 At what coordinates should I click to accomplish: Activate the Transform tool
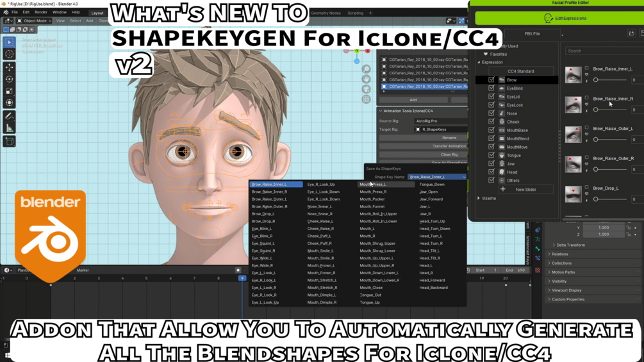point(10,103)
